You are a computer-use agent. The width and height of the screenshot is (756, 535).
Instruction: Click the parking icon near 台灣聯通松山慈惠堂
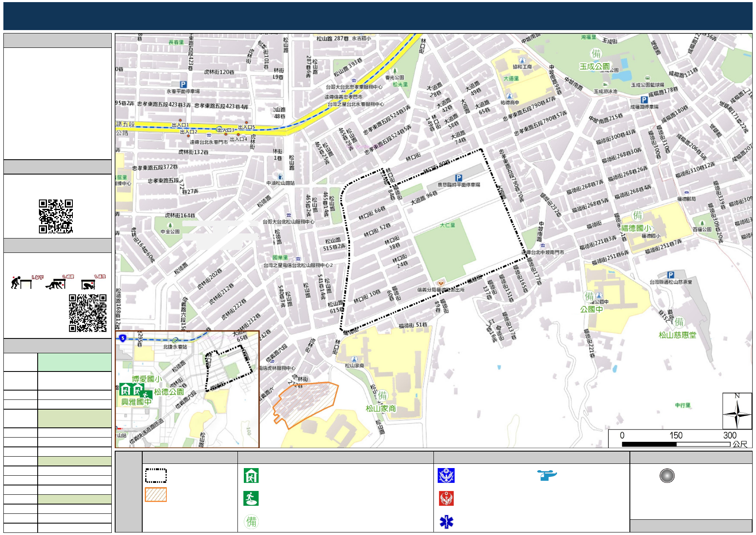670,275
